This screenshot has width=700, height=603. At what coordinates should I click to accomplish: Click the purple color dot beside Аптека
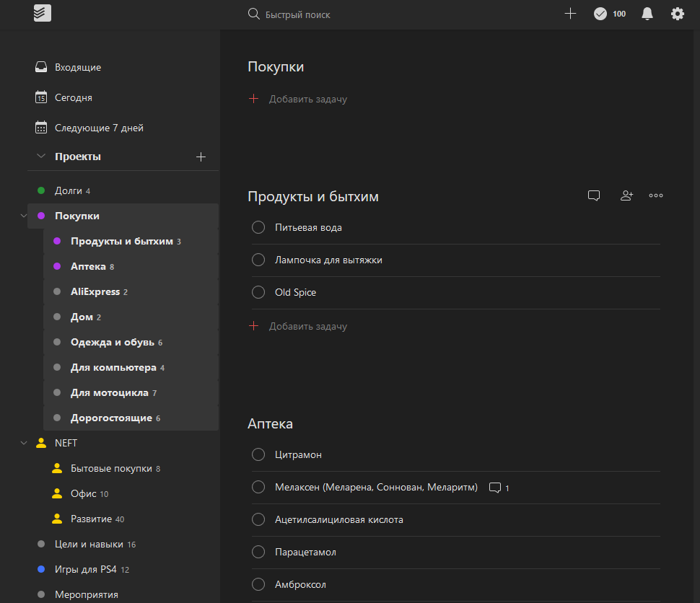pyautogui.click(x=57, y=266)
